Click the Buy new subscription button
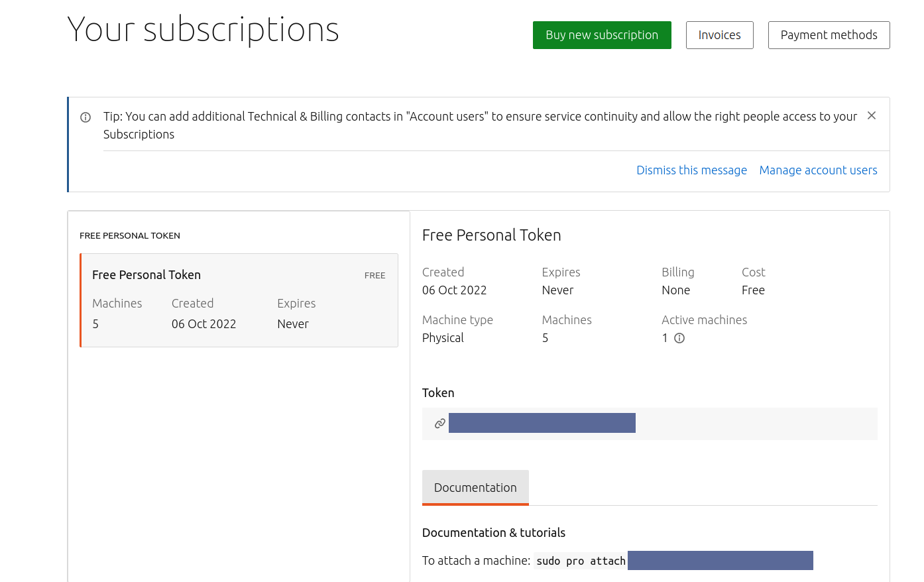This screenshot has height=582, width=924. pos(602,35)
